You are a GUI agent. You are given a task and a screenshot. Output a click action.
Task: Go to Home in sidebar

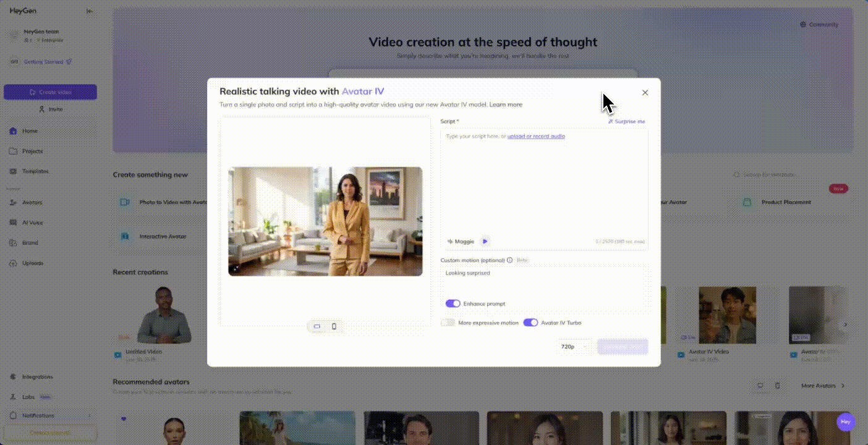coord(50,131)
